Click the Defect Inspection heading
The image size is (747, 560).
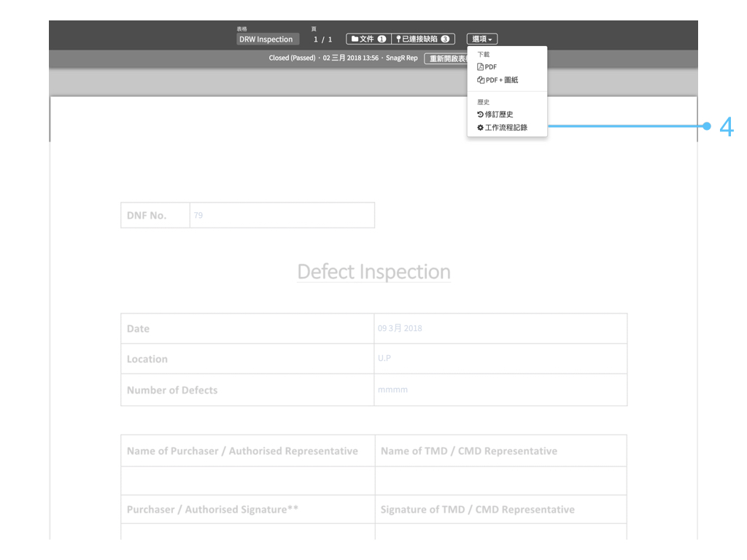tap(374, 271)
